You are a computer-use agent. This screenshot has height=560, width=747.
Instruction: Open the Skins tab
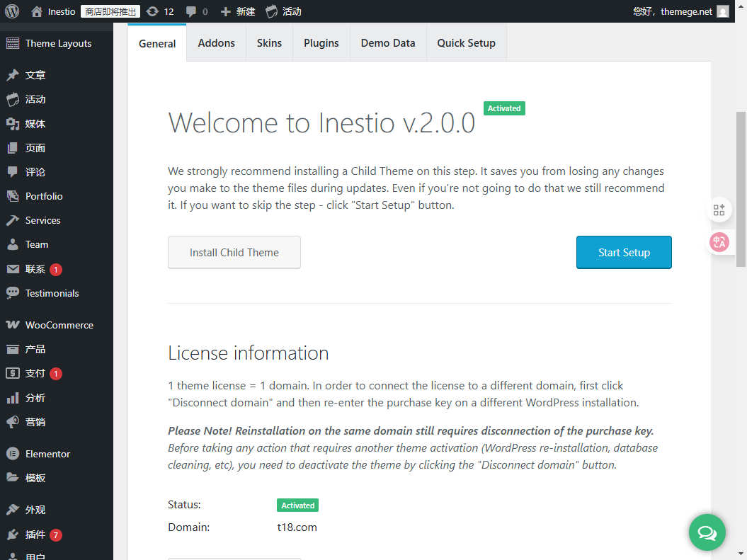tap(269, 43)
